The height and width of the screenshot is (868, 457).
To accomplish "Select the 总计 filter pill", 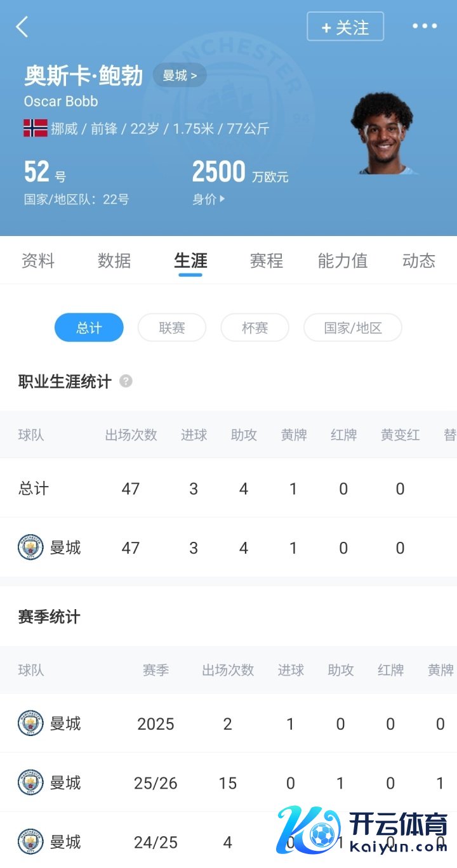I will pos(89,328).
